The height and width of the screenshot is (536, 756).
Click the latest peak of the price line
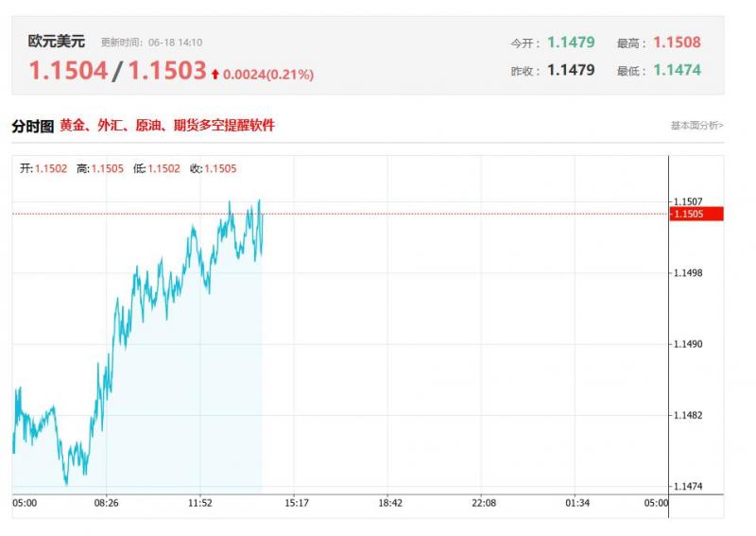(x=259, y=200)
